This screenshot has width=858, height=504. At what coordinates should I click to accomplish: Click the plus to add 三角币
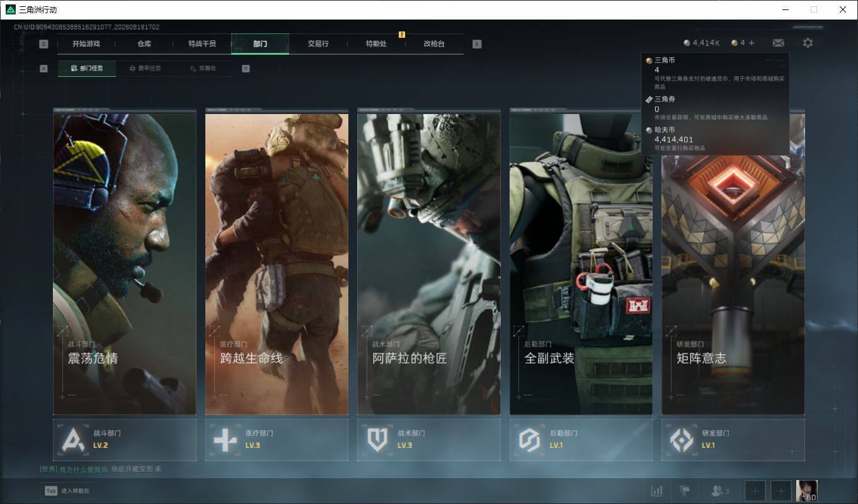click(x=751, y=43)
